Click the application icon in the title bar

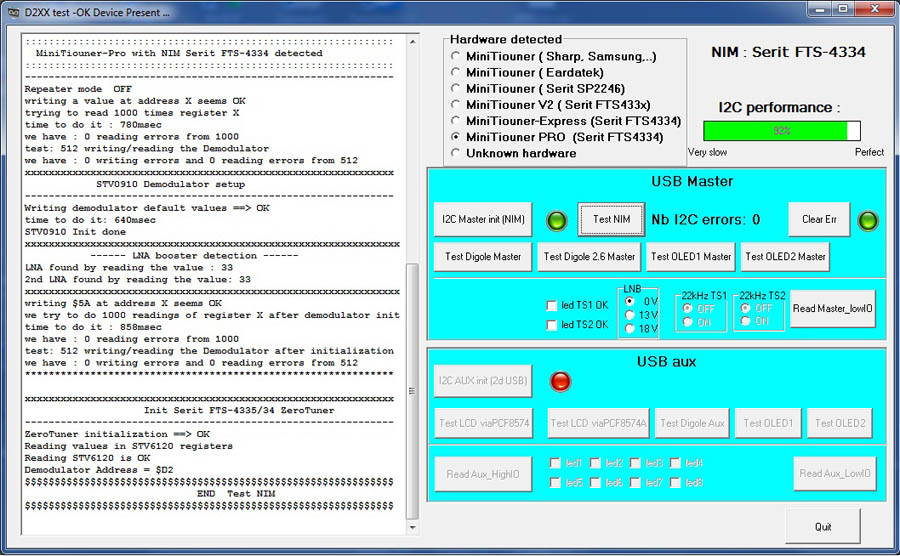(13, 12)
